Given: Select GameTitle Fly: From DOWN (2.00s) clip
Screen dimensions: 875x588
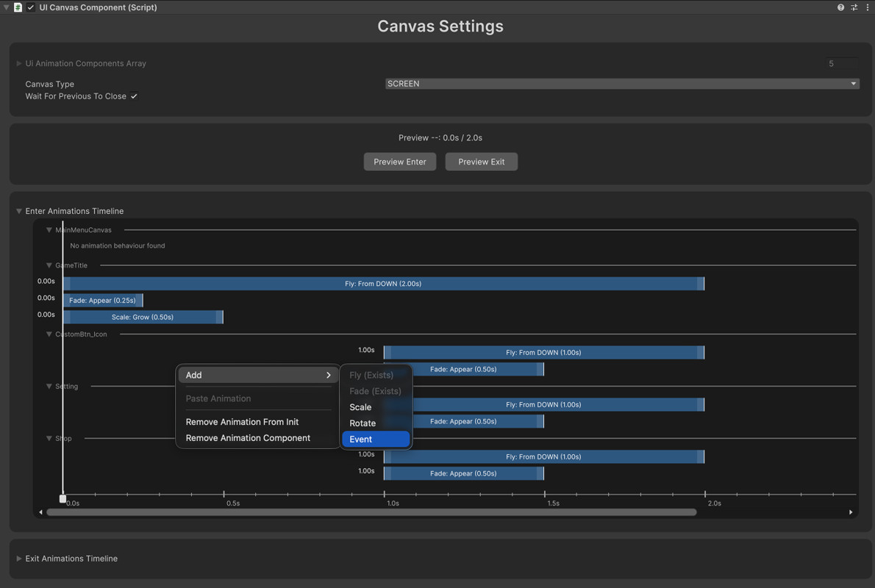Looking at the screenshot, I should tap(383, 284).
